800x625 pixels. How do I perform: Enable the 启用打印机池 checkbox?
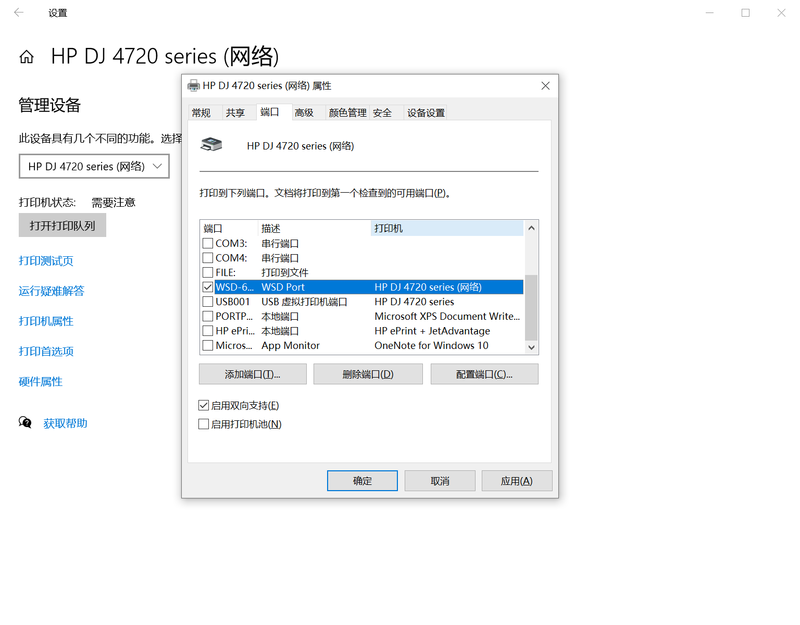204,424
